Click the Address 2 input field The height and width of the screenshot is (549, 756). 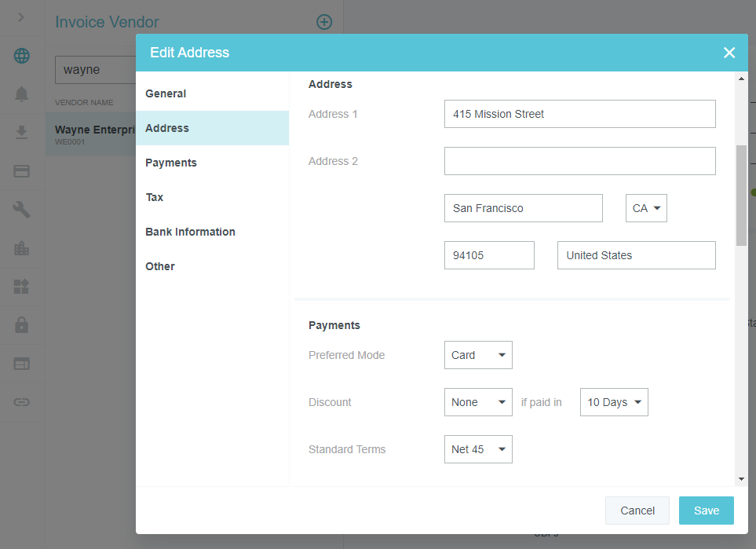click(x=579, y=161)
